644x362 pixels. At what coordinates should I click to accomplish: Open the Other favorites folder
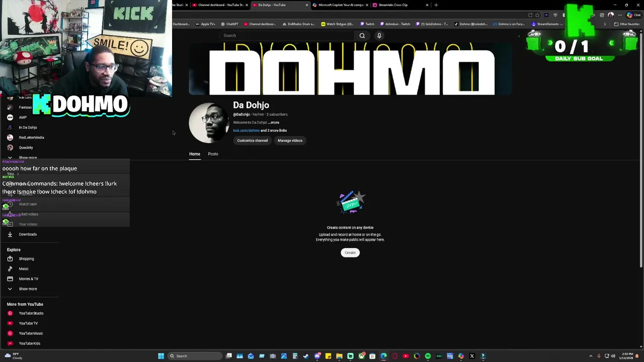tap(626, 24)
